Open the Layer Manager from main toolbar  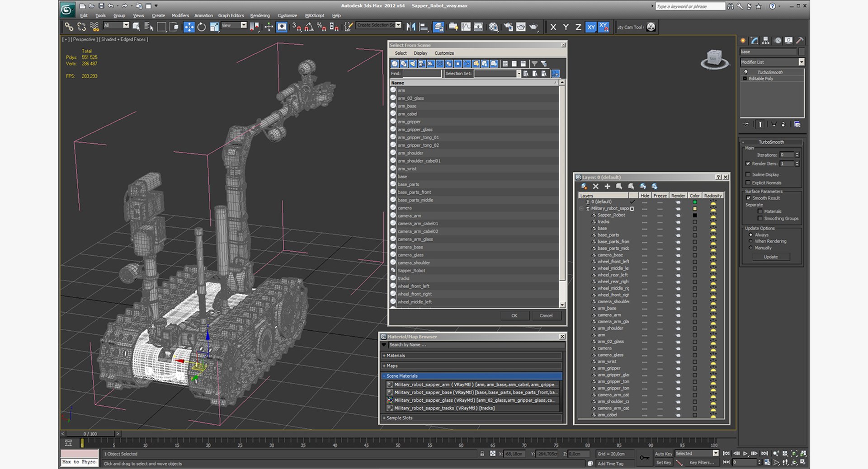pos(438,27)
